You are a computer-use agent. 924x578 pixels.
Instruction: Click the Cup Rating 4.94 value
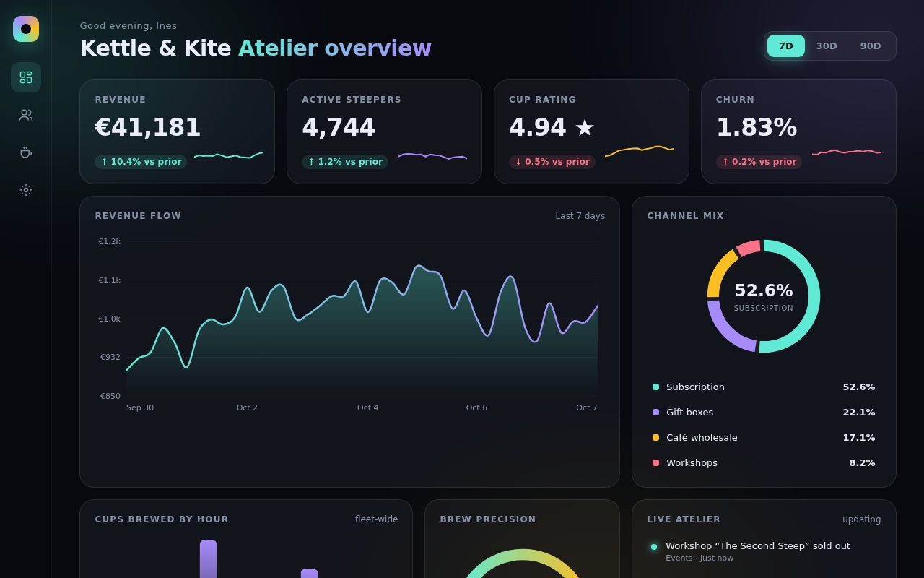552,128
